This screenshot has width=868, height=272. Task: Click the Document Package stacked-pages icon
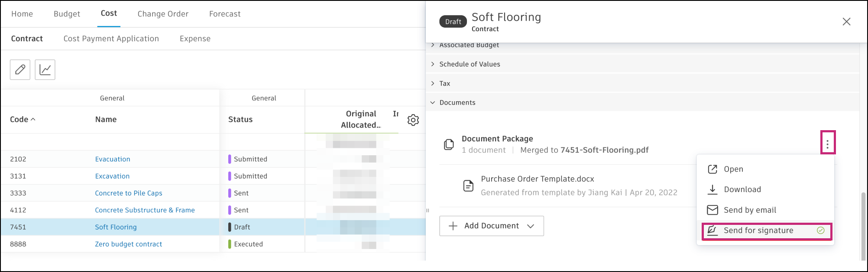[449, 144]
